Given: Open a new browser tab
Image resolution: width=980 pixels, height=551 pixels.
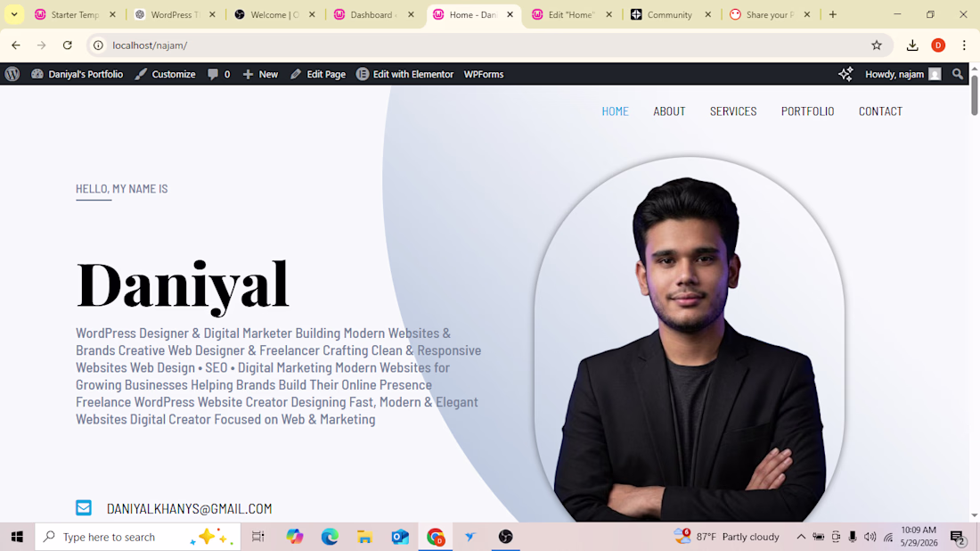Looking at the screenshot, I should point(832,14).
